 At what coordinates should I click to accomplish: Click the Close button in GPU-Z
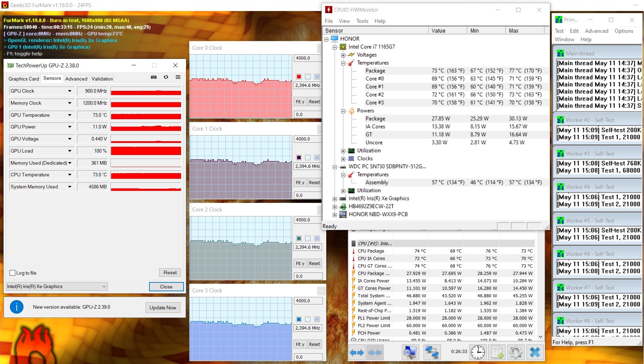pos(166,287)
